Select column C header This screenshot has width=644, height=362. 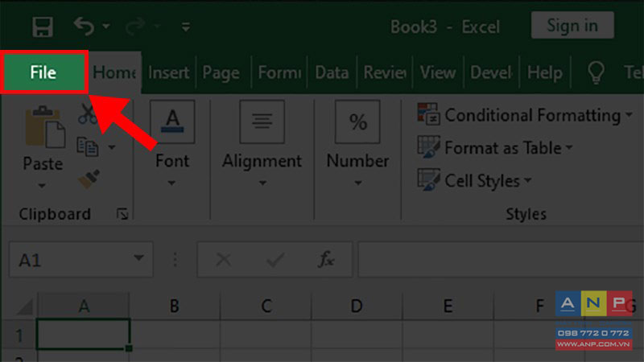pyautogui.click(x=266, y=306)
